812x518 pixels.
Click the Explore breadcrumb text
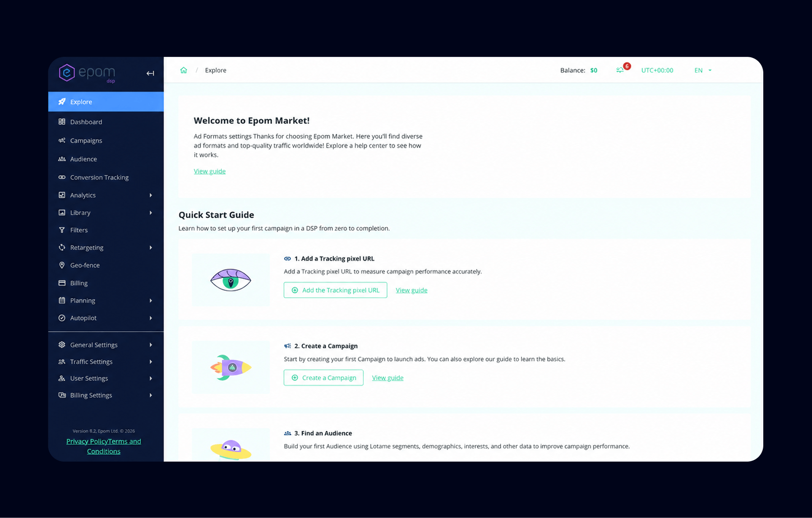216,70
